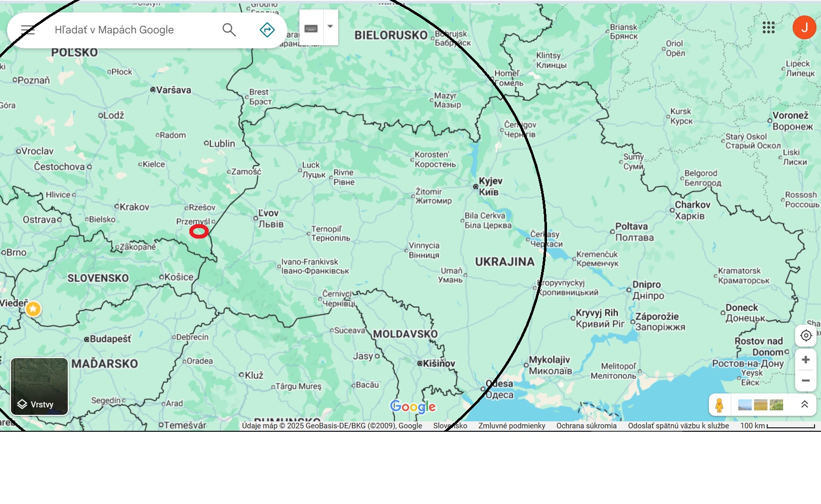
Task: Open the Ochrana súkromia link
Action: pos(586,426)
